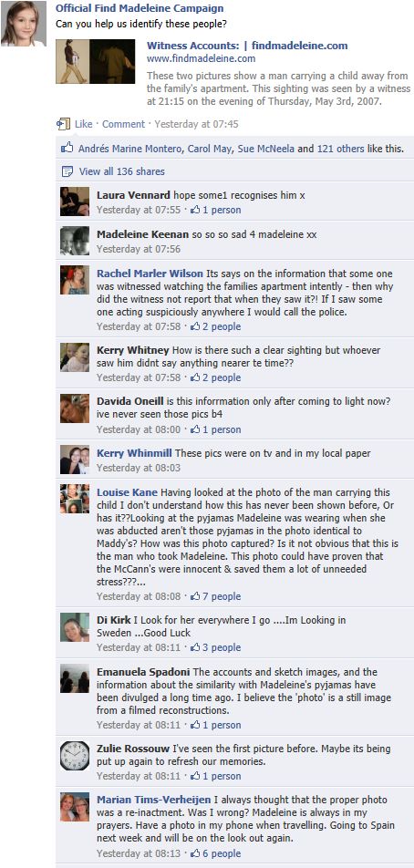Screen dimensions: 414x868
Task: Click the 3 people like icon on Di Kirk's comment
Action: [195, 647]
